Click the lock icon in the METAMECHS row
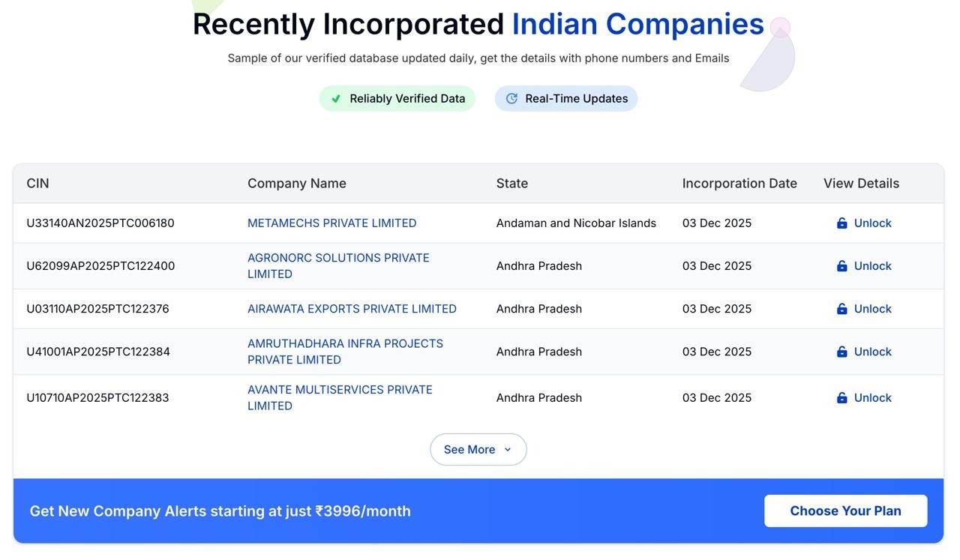Image resolution: width=960 pixels, height=560 pixels. click(x=841, y=223)
